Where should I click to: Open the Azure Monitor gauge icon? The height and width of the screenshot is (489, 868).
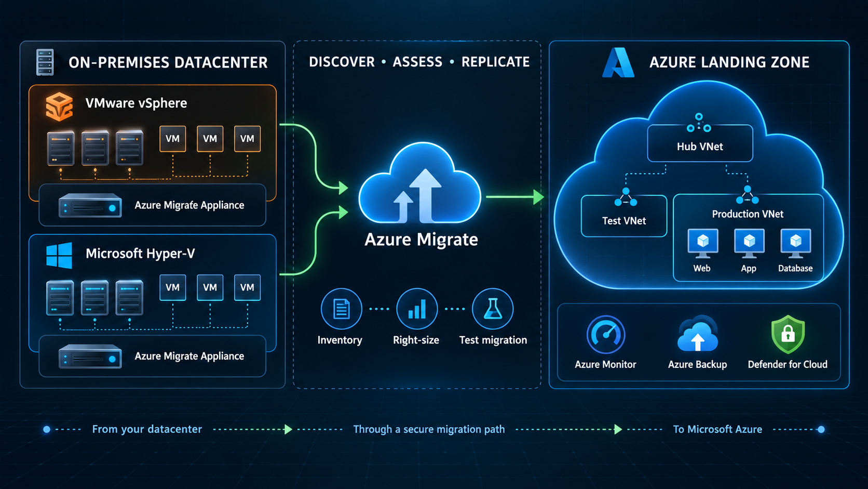pos(606,335)
